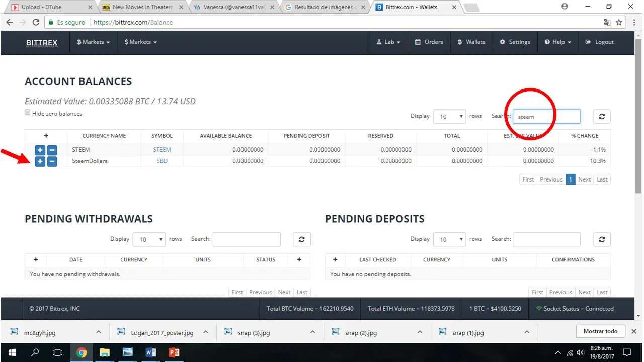644x362 pixels.
Task: Open the Chrome profile icon in title bar
Action: click(x=565, y=7)
